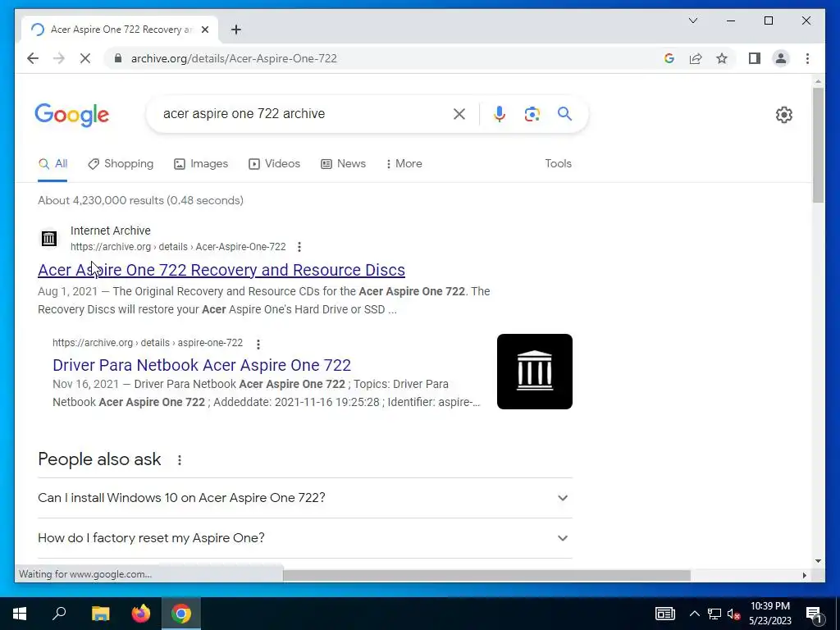Launch Firefox from the taskbar

point(141,614)
